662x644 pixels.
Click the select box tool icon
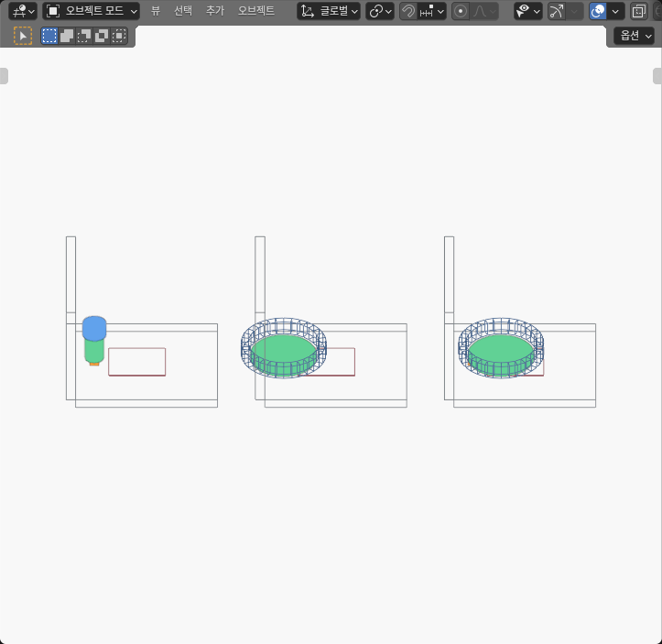pos(23,36)
